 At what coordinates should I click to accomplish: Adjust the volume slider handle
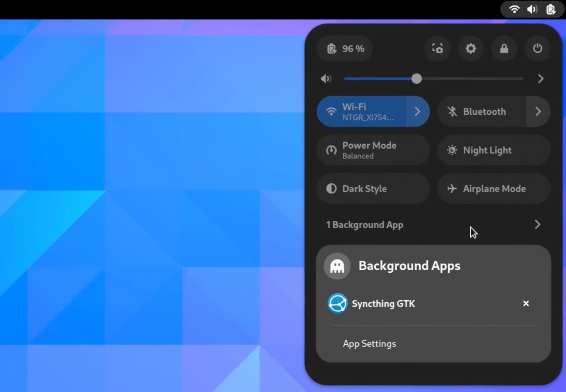click(x=416, y=78)
